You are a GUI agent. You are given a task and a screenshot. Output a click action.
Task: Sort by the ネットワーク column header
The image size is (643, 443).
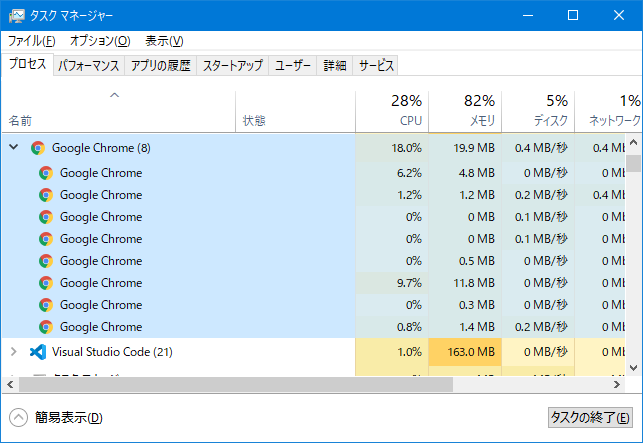tap(608, 112)
